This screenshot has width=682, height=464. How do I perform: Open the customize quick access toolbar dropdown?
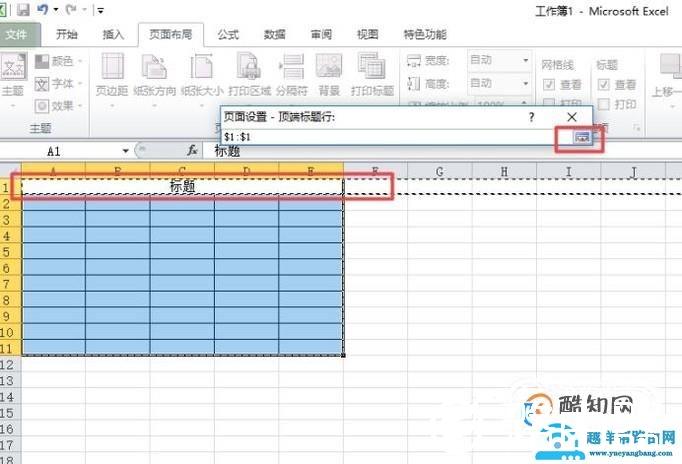pyautogui.click(x=100, y=10)
